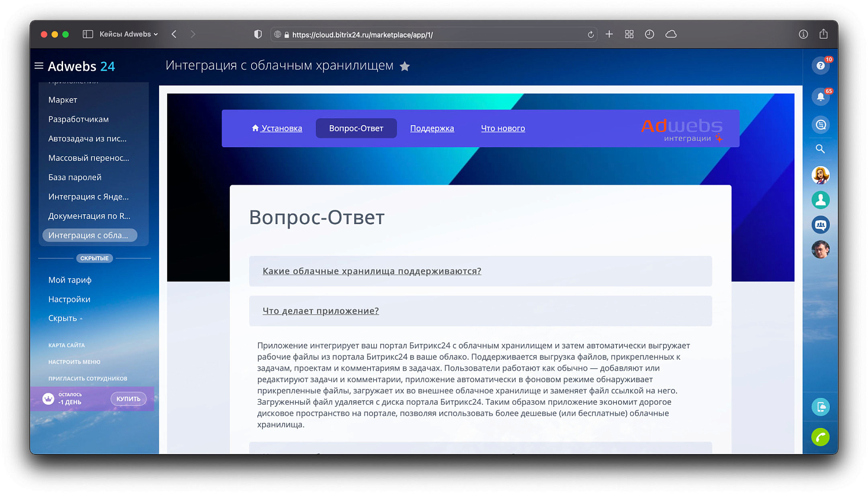Open your profile avatar photo in right sidebar

point(821,249)
